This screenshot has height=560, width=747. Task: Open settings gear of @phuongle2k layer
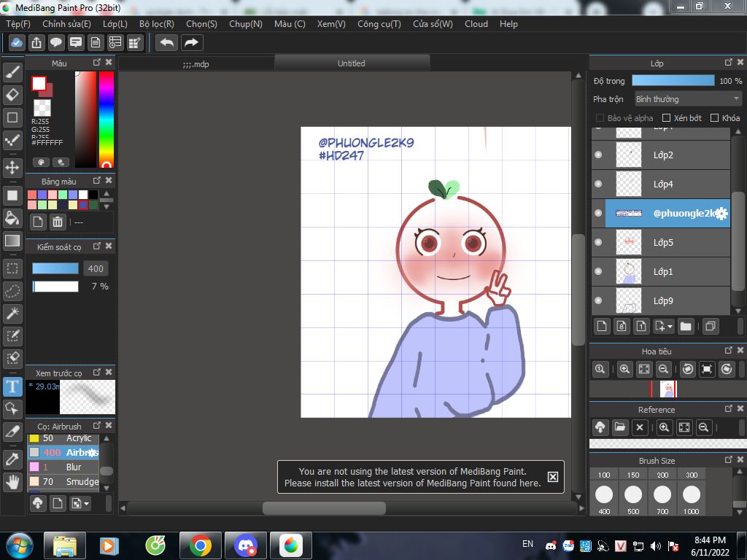(721, 214)
